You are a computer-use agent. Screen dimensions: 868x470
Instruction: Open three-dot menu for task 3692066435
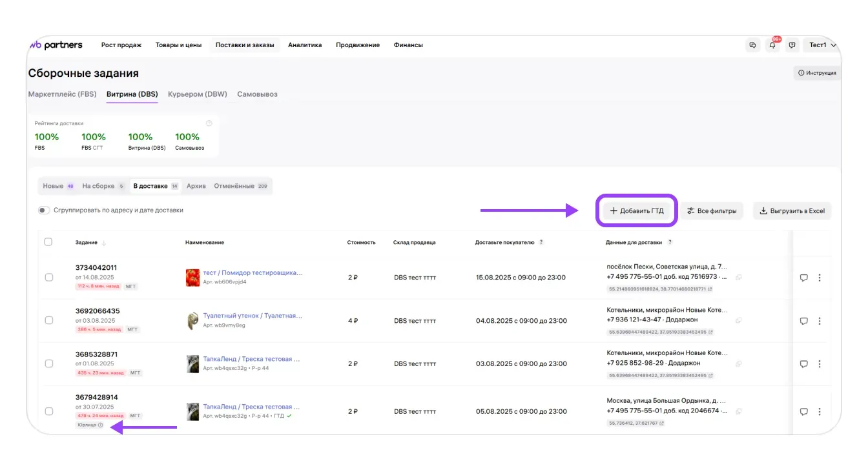(820, 321)
